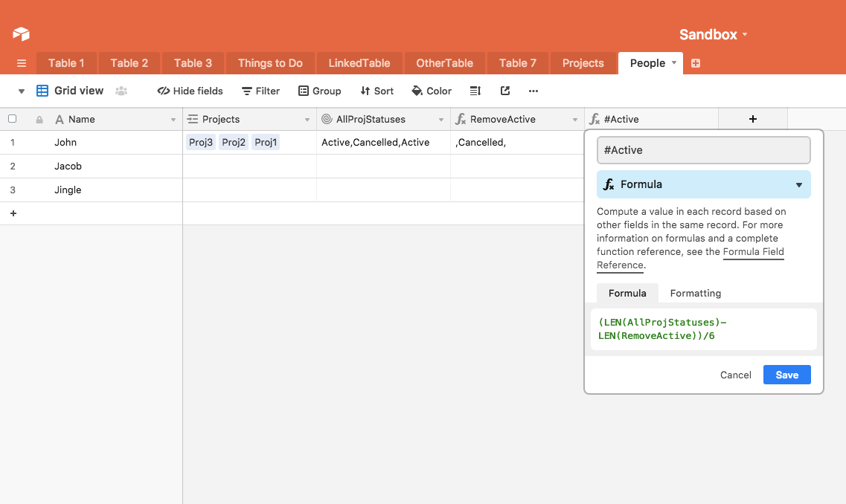Expand the views sidebar toggle arrow
Screen dimensions: 846x504
tap(22, 91)
